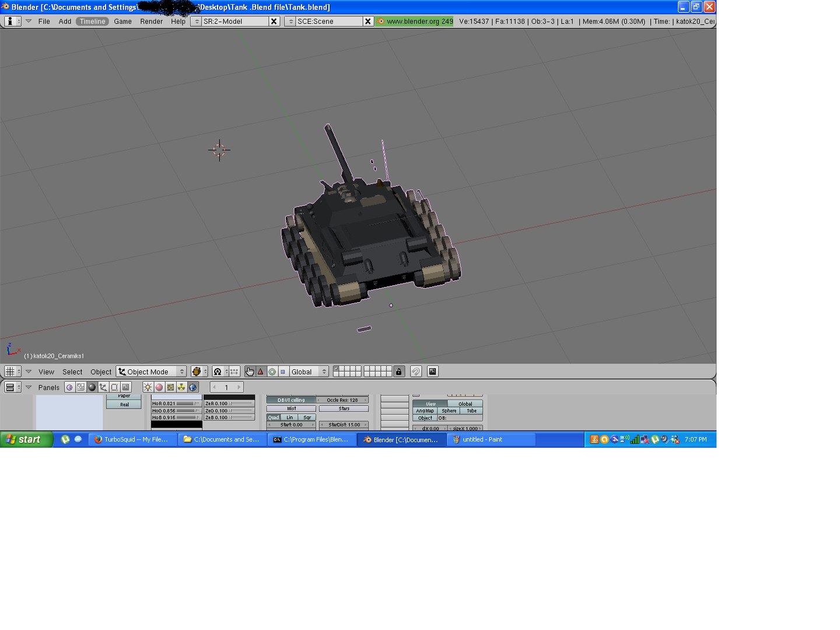Enable the scale manipulator blue square
Image resolution: width=840 pixels, height=630 pixels.
283,372
